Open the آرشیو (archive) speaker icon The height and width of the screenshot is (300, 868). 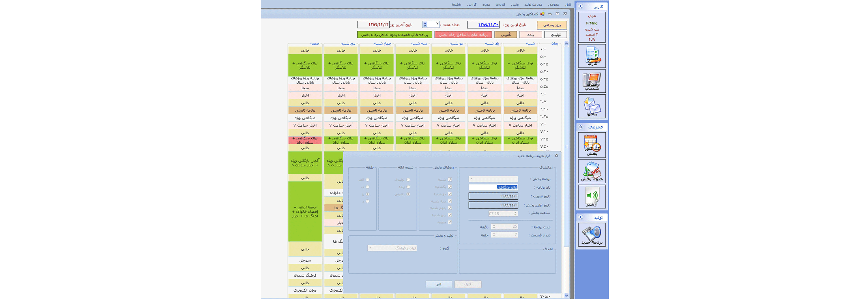592,197
